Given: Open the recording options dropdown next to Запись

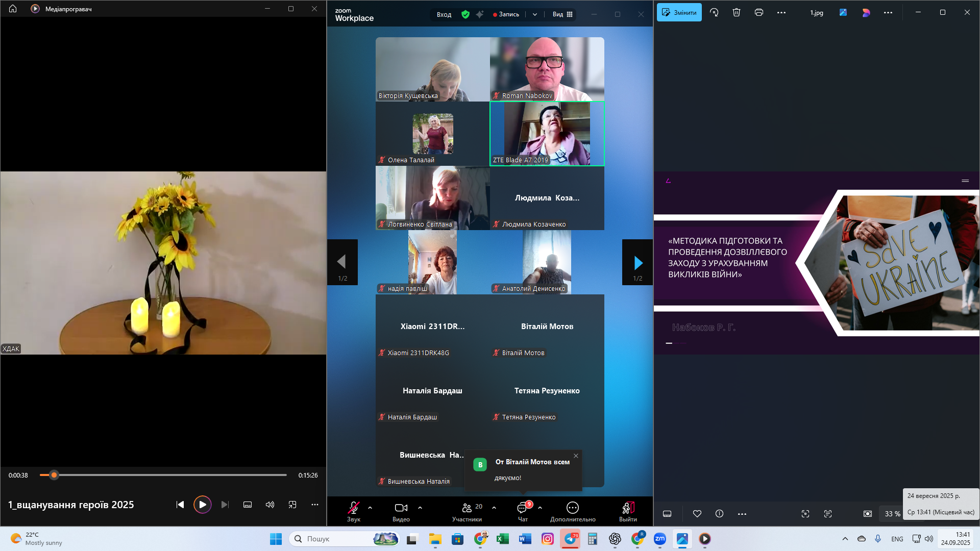Looking at the screenshot, I should pos(534,14).
